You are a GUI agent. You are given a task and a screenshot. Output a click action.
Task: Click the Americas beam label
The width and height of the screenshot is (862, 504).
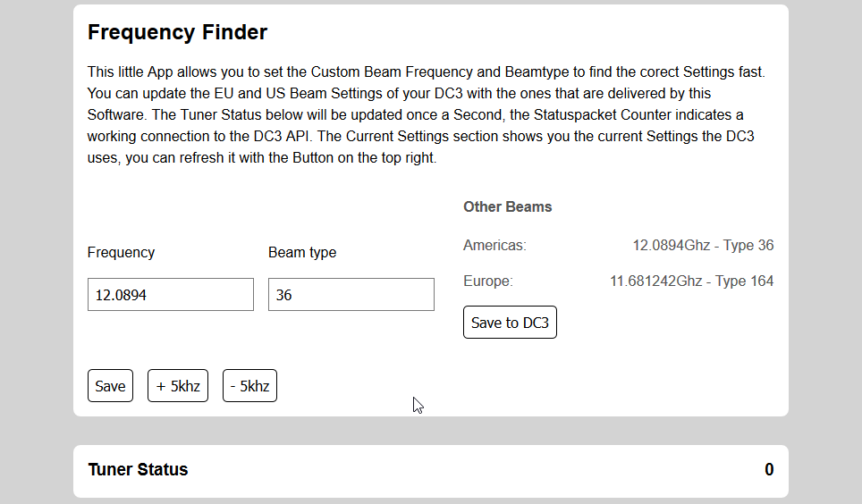click(x=494, y=245)
